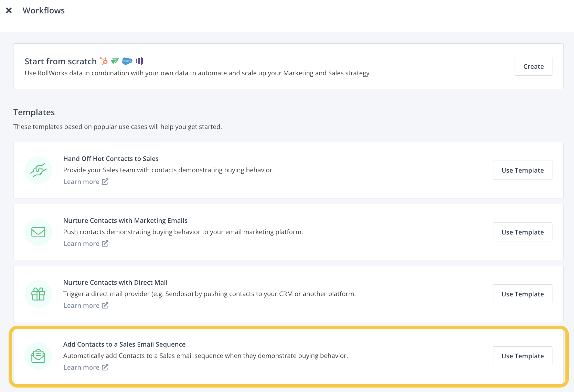Use Template for Nurture Contacts with Direct Mail
Screen dimensions: 574x392
pyautogui.click(x=522, y=294)
